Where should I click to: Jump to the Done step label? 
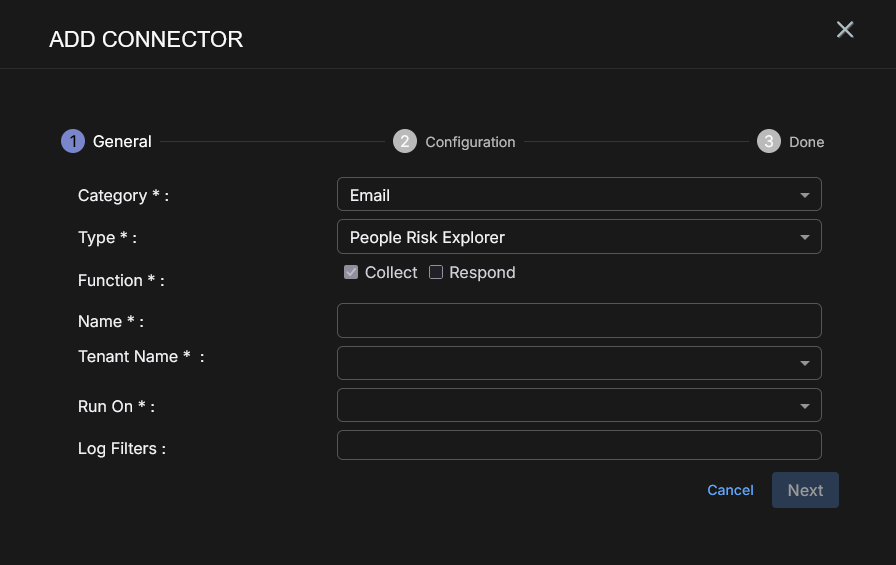806,142
